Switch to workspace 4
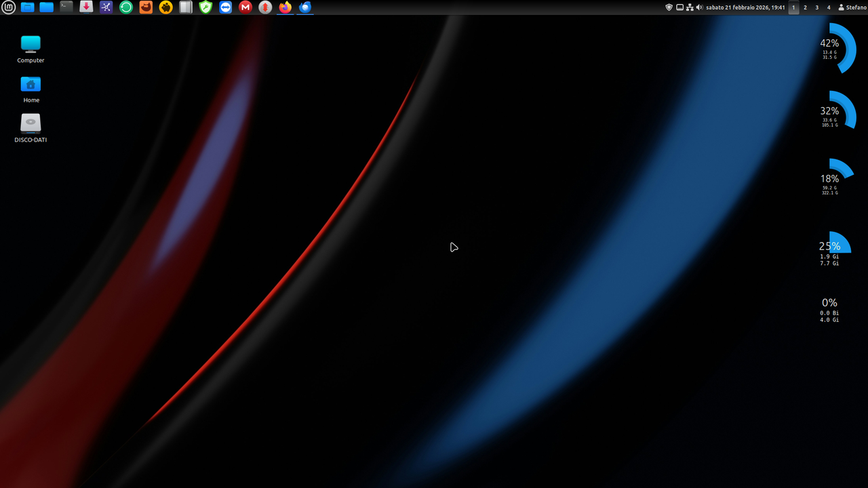Viewport: 868px width, 488px height. click(x=829, y=7)
